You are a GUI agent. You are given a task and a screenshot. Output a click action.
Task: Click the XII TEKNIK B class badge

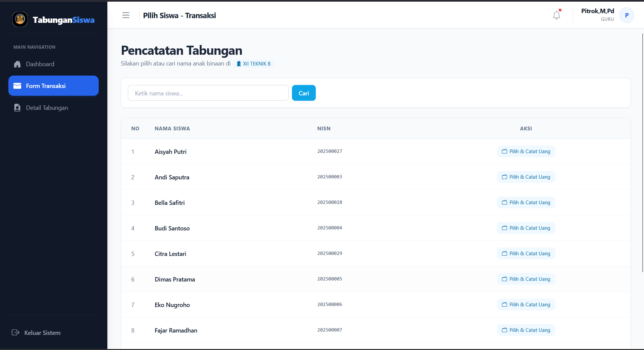tap(254, 64)
